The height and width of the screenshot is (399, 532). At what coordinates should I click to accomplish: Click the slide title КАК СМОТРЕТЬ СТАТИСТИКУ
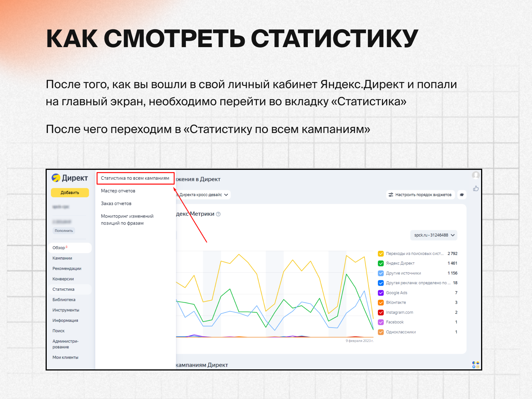tap(232, 38)
